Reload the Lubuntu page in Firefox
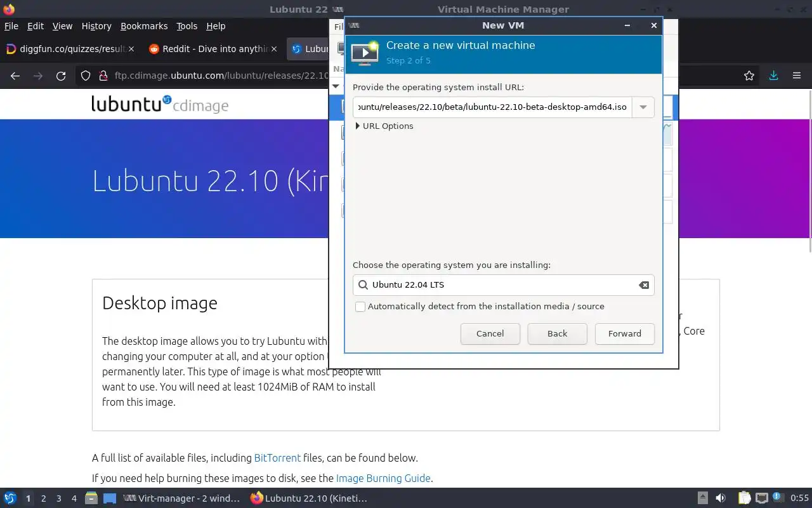The image size is (812, 508). click(61, 76)
